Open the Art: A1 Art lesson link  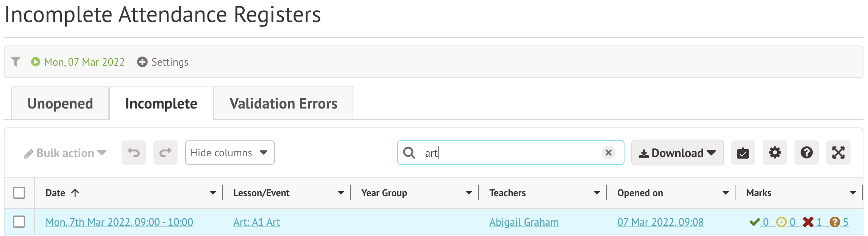(x=257, y=222)
